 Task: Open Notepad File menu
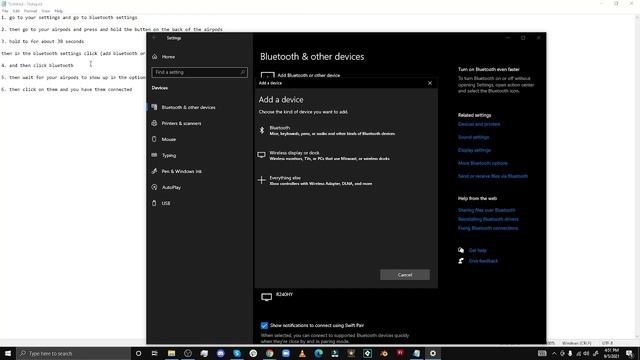(x=5, y=11)
